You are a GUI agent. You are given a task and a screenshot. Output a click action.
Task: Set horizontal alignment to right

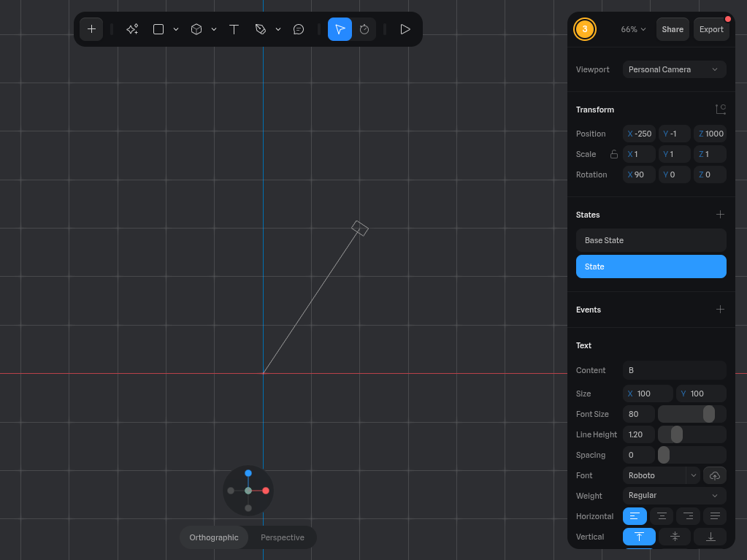point(688,516)
